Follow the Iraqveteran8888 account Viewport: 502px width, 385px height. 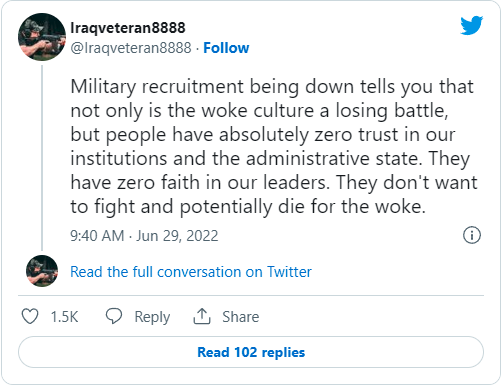point(226,48)
